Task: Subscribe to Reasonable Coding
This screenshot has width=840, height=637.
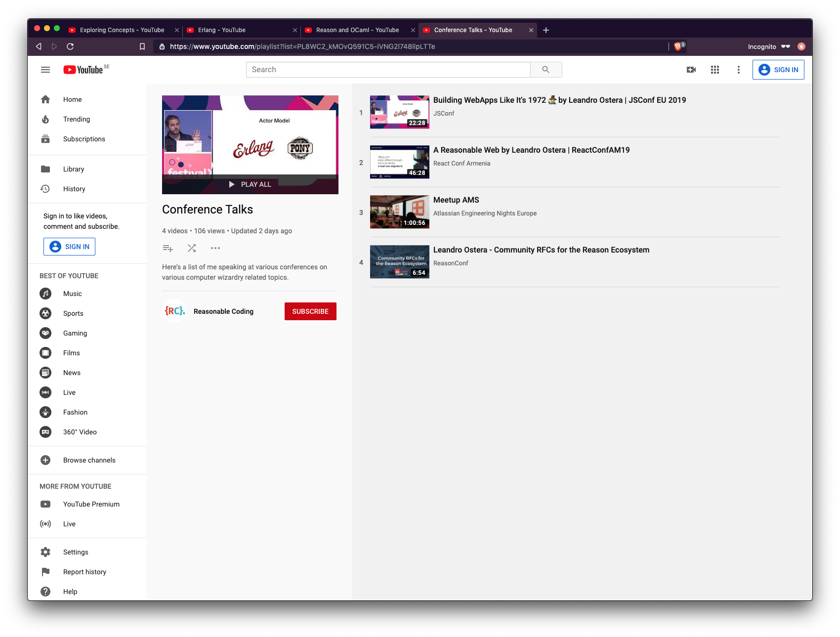Action: click(310, 311)
